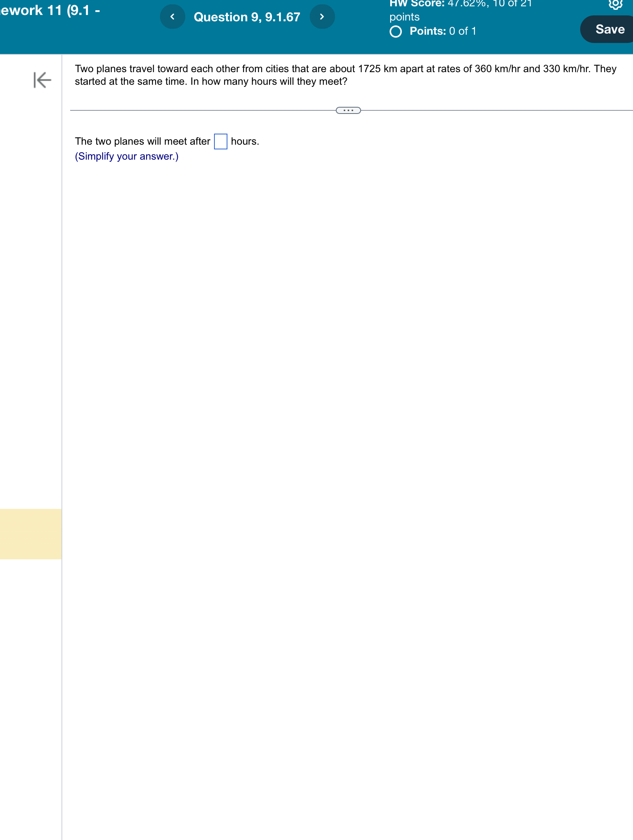The width and height of the screenshot is (633, 840).
Task: Collapse the problem statement section
Action: pos(348,111)
